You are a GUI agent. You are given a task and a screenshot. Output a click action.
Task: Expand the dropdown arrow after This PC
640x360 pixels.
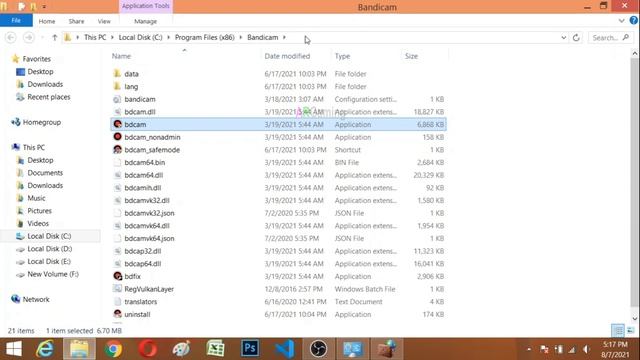point(112,38)
